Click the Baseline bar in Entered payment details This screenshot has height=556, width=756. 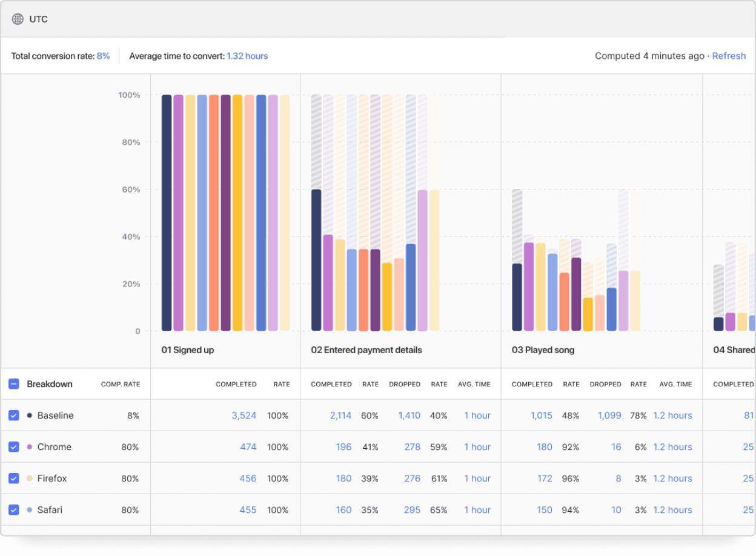pyautogui.click(x=316, y=260)
